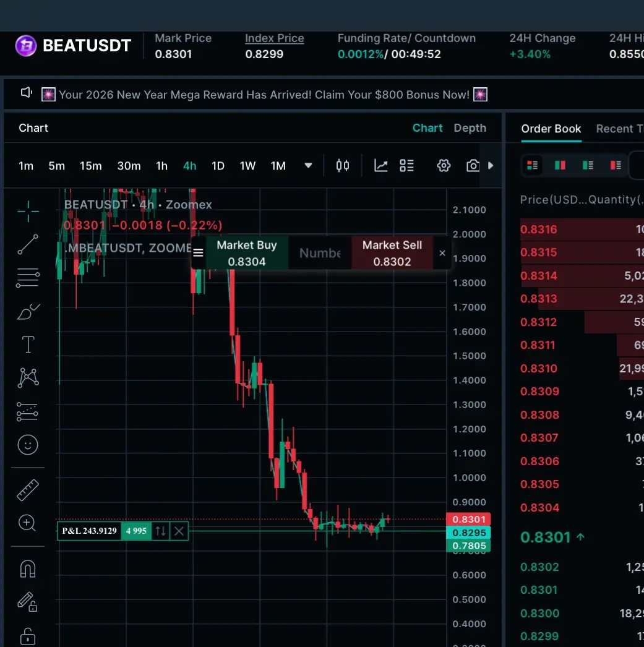
Task: Open the indicator templates grid icon
Action: [x=406, y=166]
